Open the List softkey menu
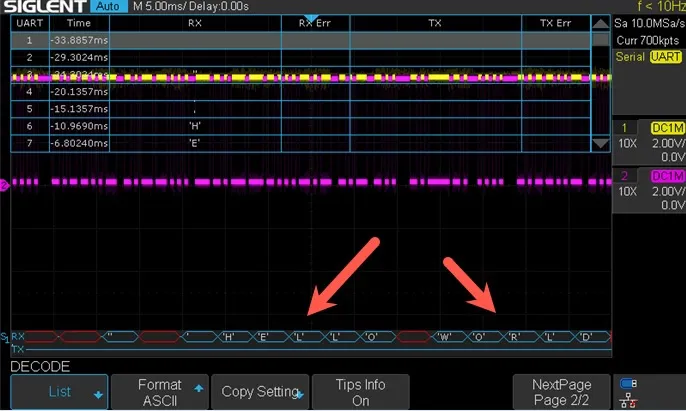Viewport: 686px width, 411px height. 59,392
